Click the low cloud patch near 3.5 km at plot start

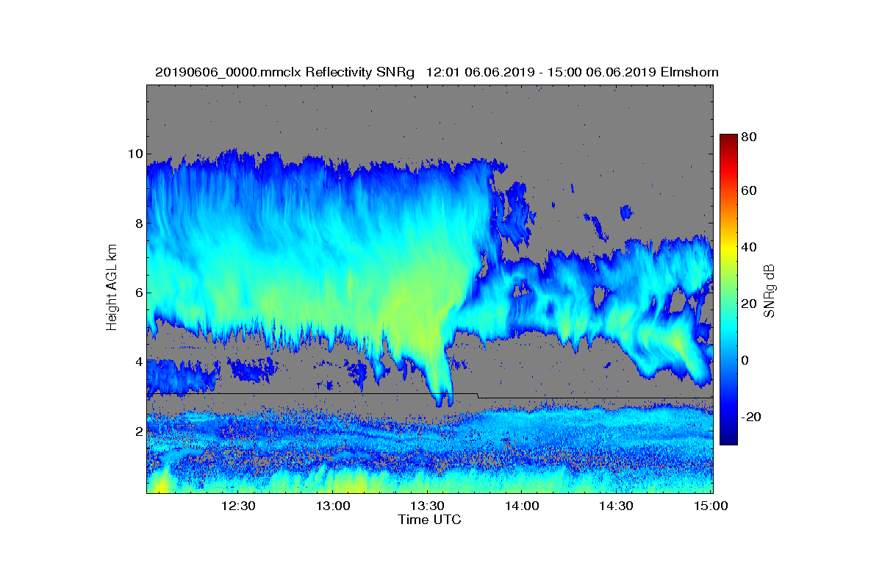pos(182,376)
